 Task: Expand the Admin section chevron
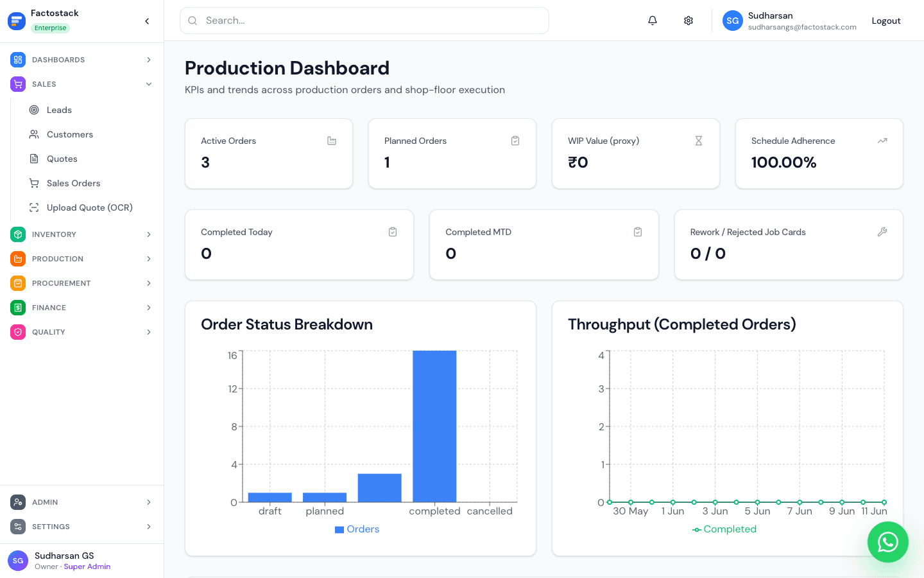point(149,502)
